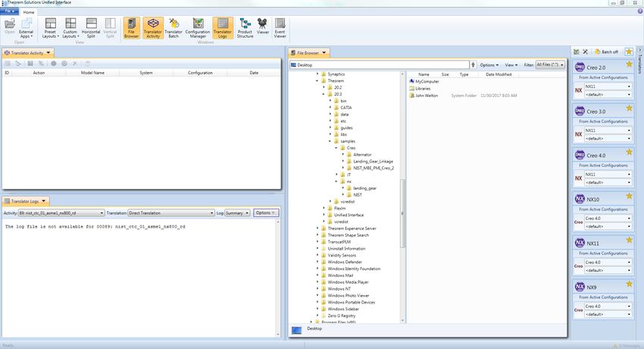Click the help icon at top right
The image size is (644, 349).
coord(640,11)
